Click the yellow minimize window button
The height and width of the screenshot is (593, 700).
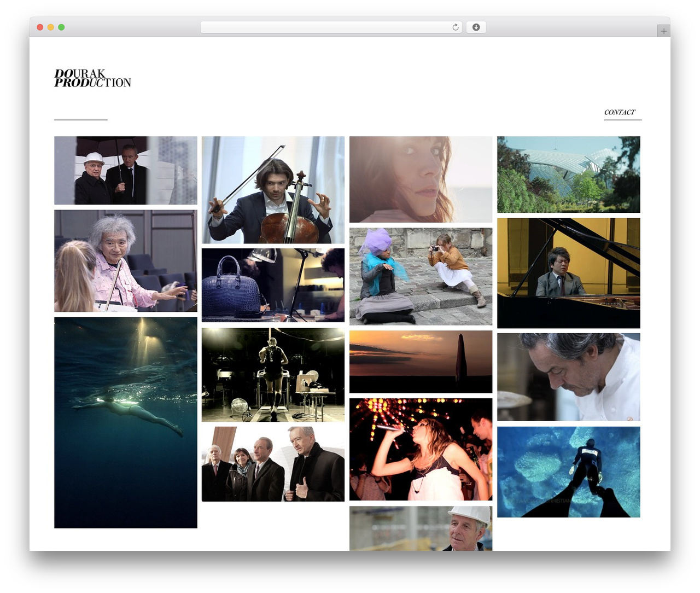(x=50, y=27)
